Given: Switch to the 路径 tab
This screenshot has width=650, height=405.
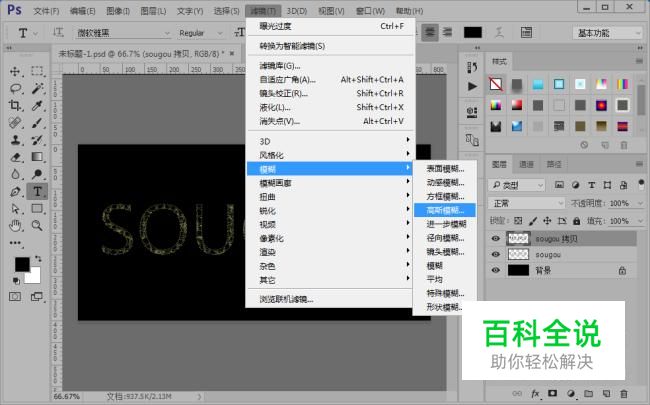Looking at the screenshot, I should 553,164.
